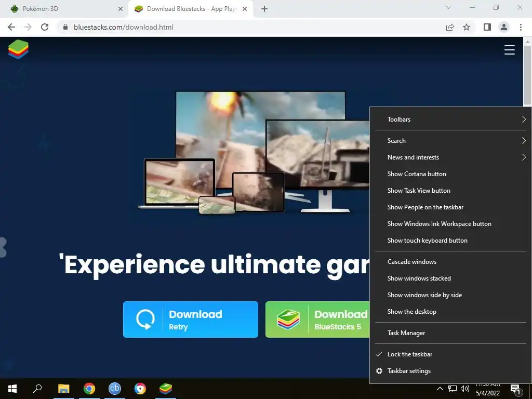
Task: Click the Download BlueStacks 5 button
Action: point(317,320)
